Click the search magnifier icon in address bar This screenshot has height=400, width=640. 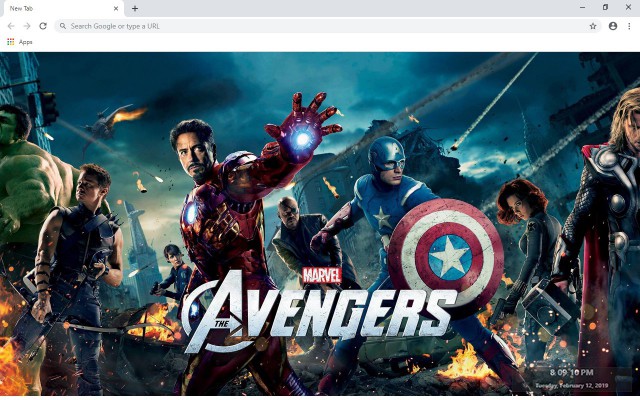tap(63, 26)
